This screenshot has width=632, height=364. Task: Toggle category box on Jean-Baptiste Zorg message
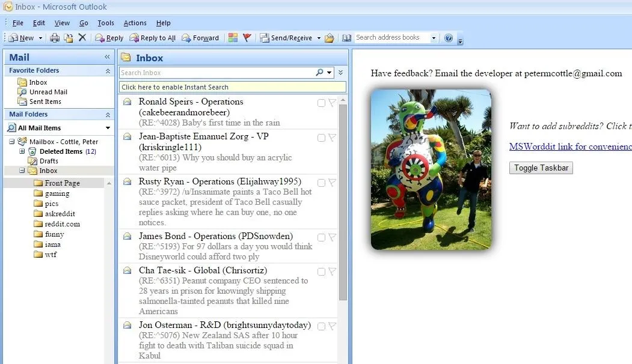321,138
